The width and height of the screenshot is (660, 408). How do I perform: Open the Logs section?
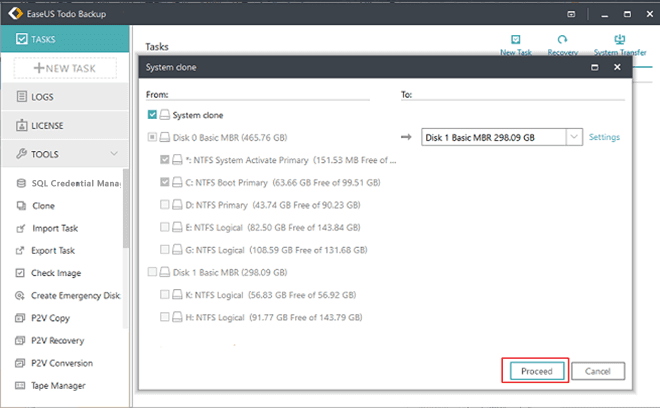[x=65, y=96]
